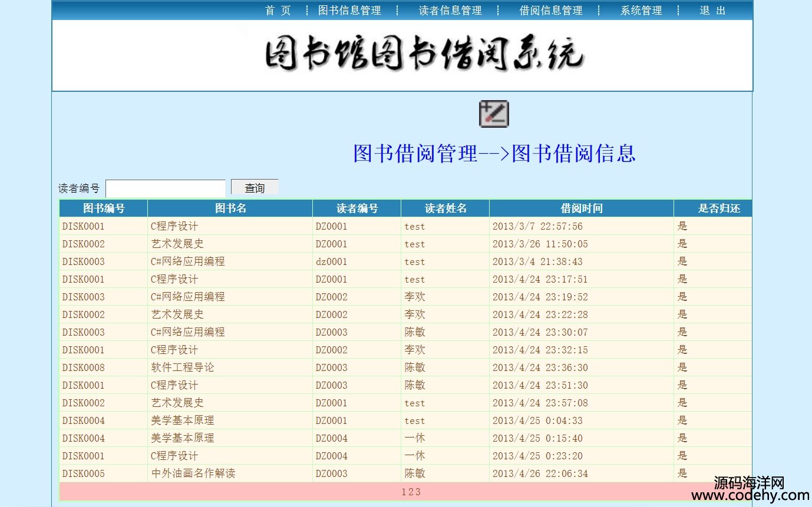Click the 图书编号 column header
The height and width of the screenshot is (507, 812).
(104, 208)
